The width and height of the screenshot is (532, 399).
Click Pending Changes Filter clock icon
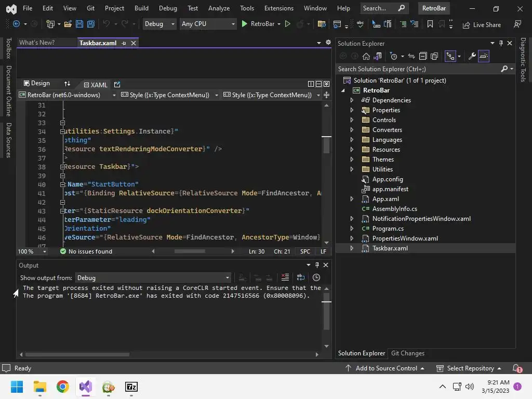tap(394, 56)
